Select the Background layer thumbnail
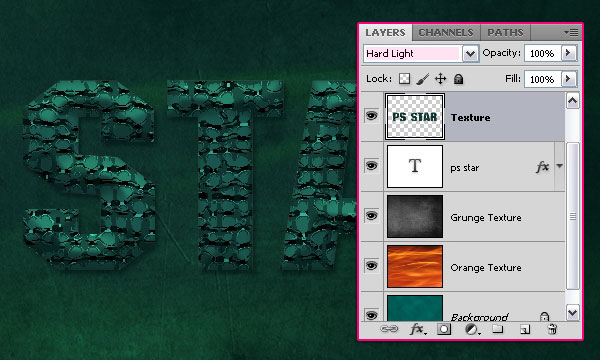Viewport: 600px width, 360px height. coord(415,308)
